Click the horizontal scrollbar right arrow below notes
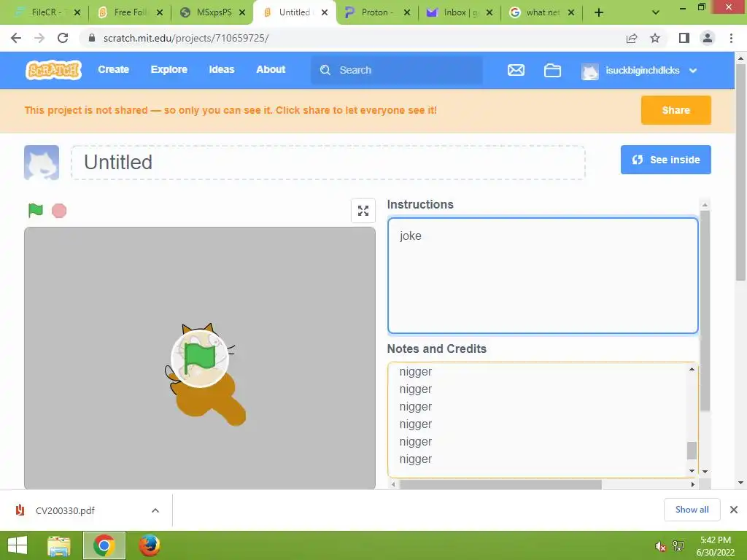747x560 pixels. coord(693,484)
